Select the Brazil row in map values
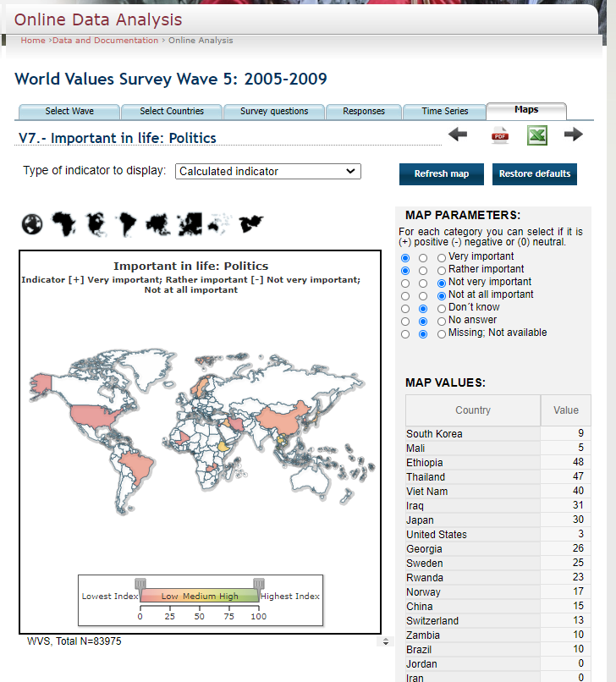The height and width of the screenshot is (682, 616). (x=498, y=649)
